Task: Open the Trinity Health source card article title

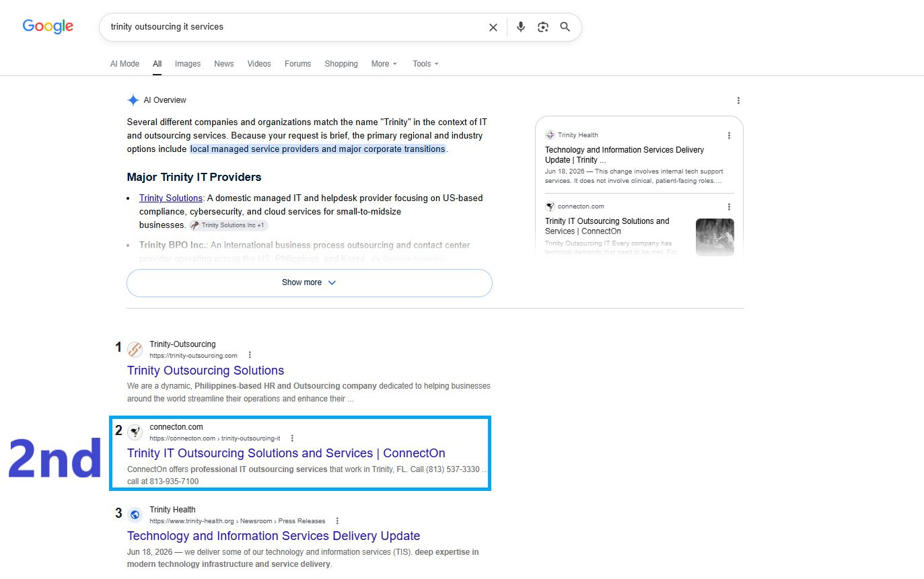Action: [625, 155]
